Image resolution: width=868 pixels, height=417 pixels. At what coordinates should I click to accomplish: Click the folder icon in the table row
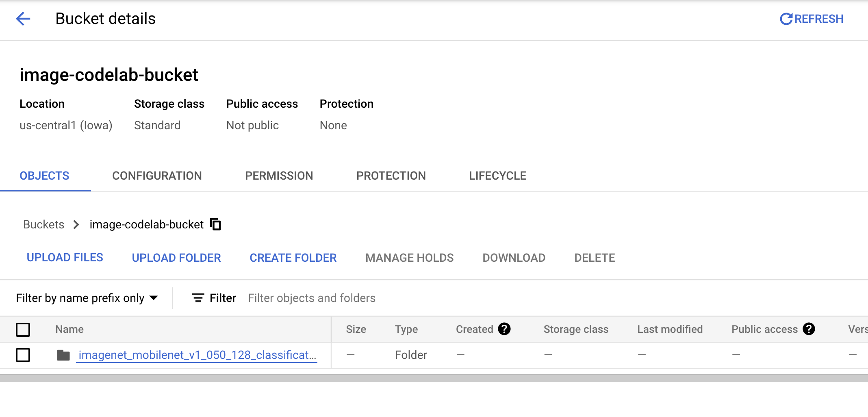[63, 355]
